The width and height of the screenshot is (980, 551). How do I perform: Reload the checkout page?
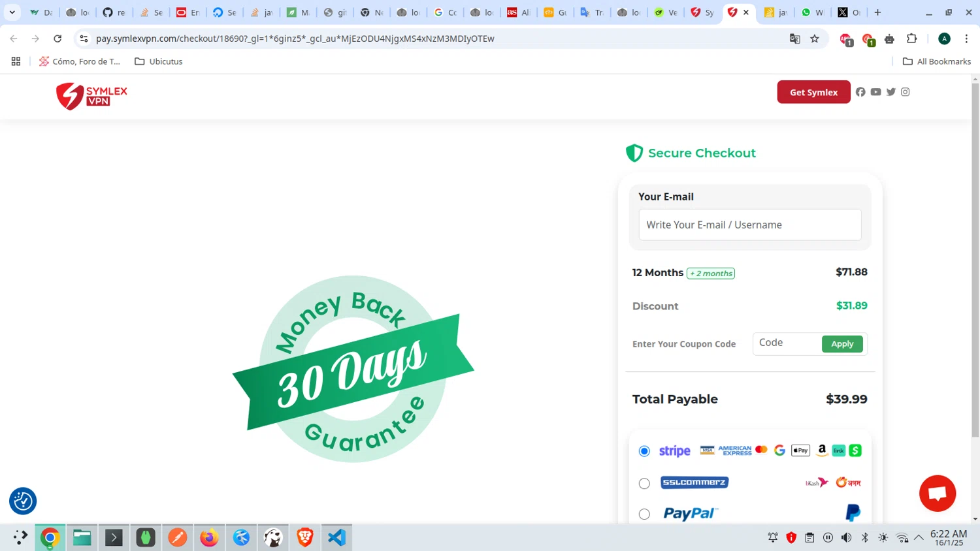pyautogui.click(x=57, y=39)
